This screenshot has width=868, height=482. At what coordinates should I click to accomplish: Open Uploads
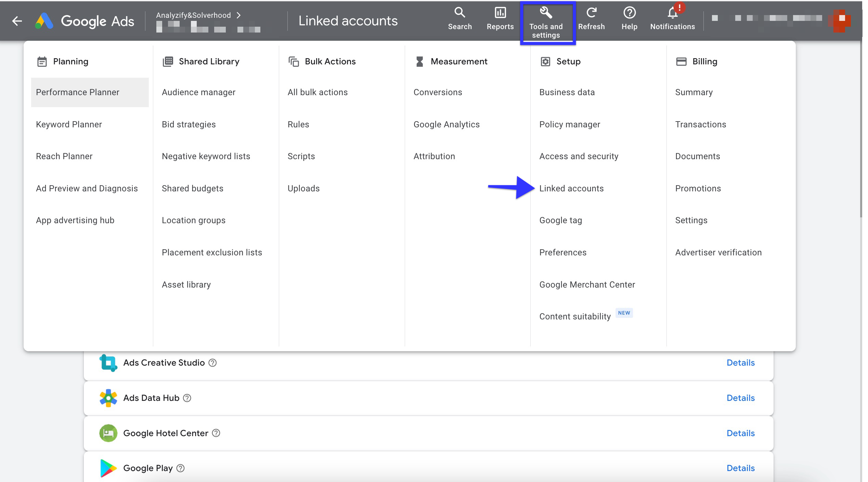303,188
